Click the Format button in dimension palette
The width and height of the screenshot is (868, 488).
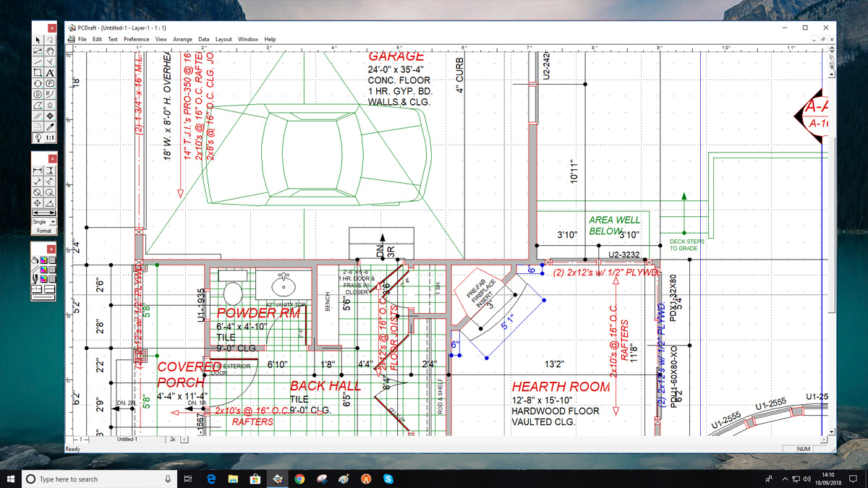coord(44,231)
